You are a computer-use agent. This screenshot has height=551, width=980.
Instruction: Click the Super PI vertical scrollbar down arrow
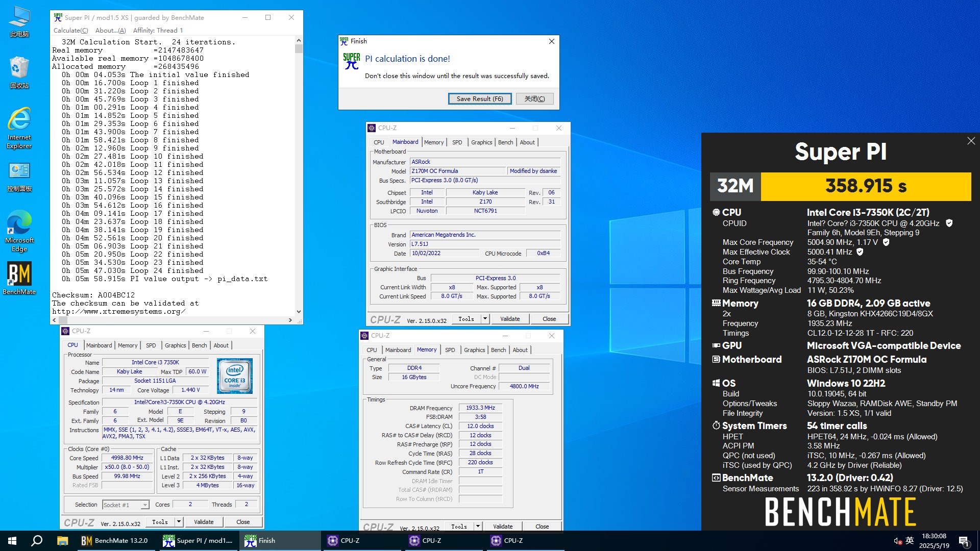299,312
